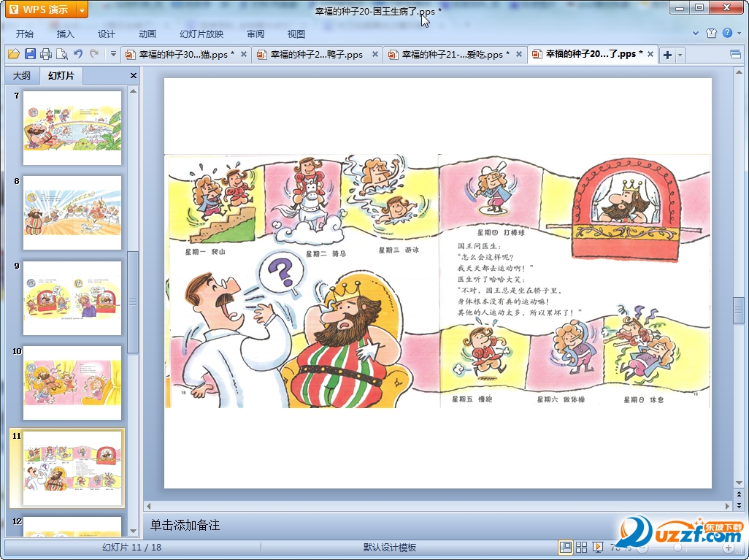
Task: Print using the printer icon
Action: pos(46,54)
